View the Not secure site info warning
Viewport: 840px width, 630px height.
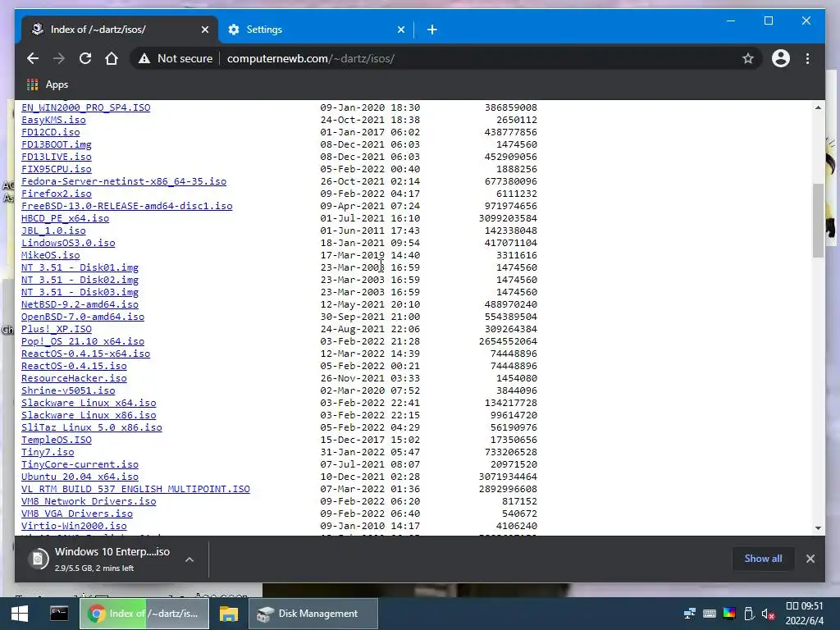tap(176, 58)
